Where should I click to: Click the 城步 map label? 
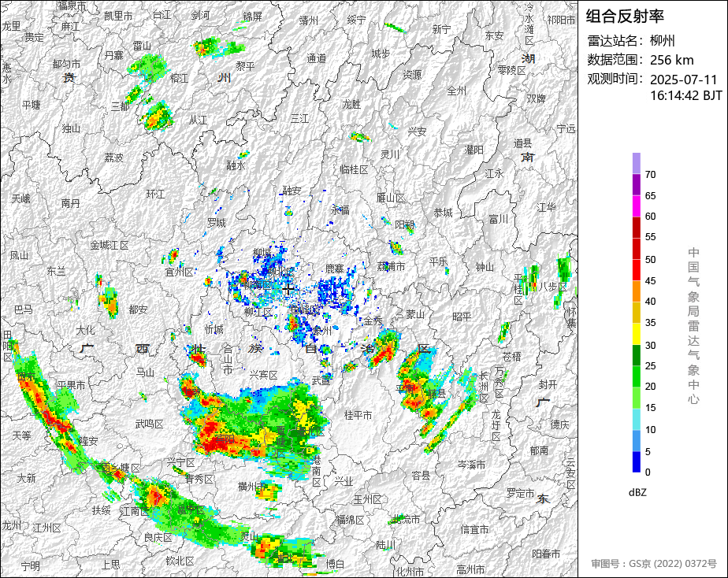(x=381, y=54)
